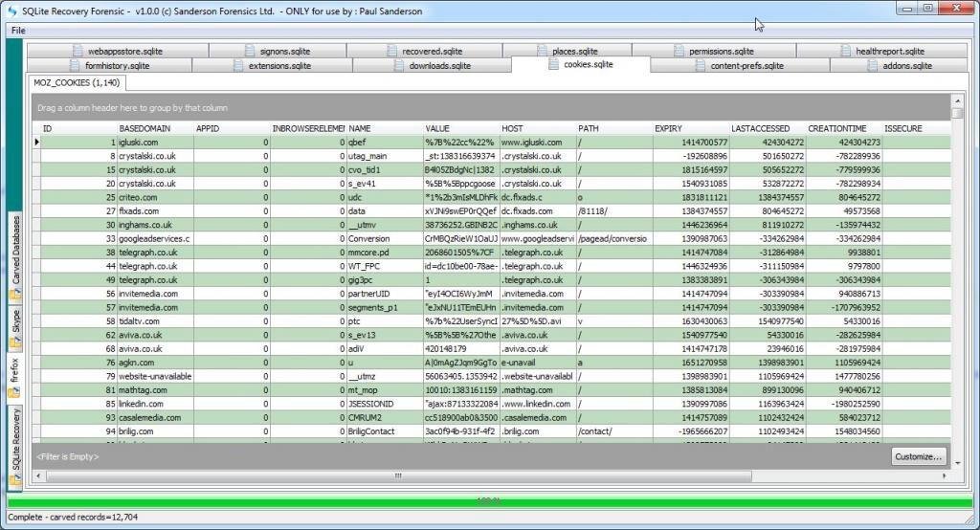Sort by the EXPIRY column header
Viewport: 980px width, 530px height.
tap(669, 128)
